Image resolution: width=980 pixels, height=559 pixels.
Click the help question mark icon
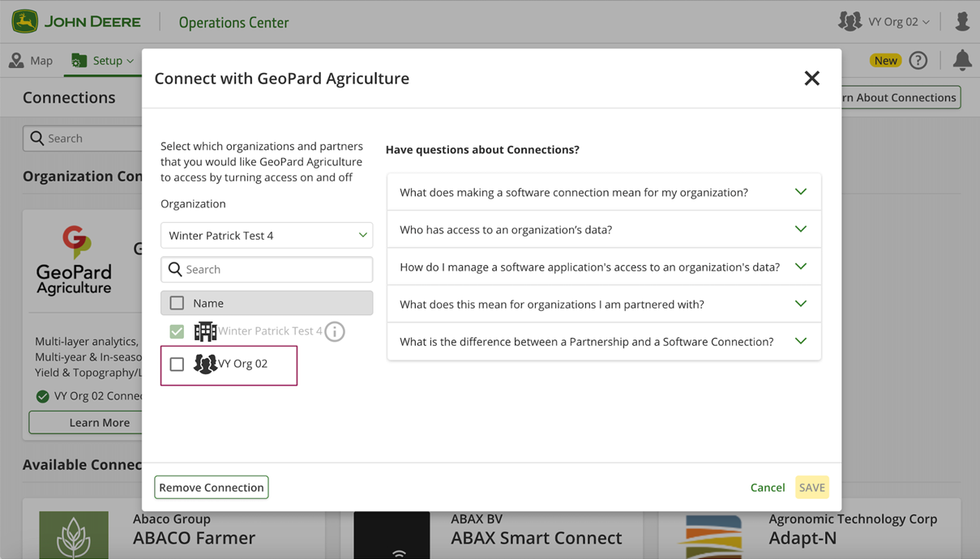(918, 61)
